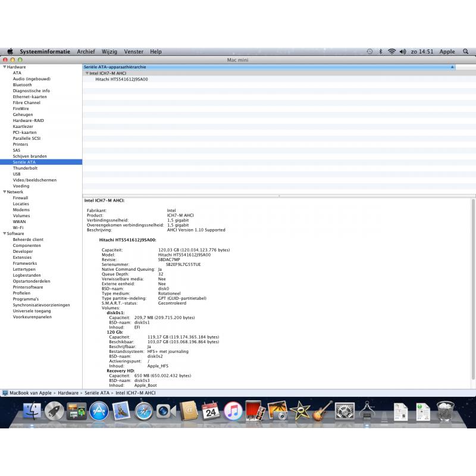Image resolution: width=476 pixels, height=476 pixels.
Task: Click the serial number SB2EF9L7G5STUE
Action: tap(183, 264)
